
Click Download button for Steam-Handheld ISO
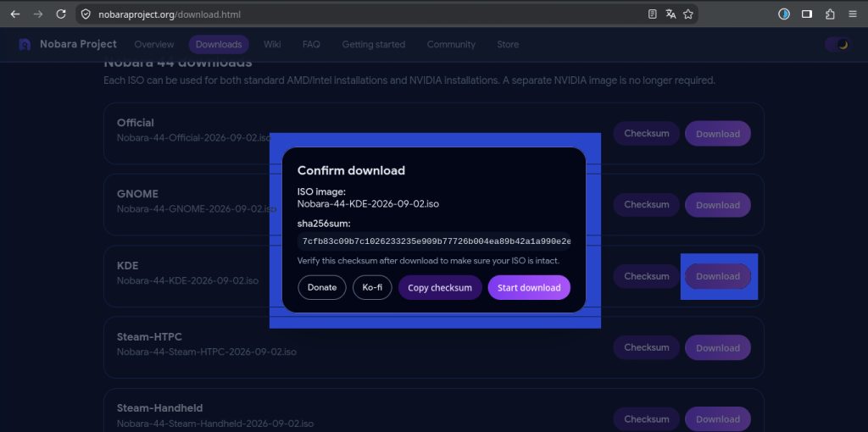718,418
